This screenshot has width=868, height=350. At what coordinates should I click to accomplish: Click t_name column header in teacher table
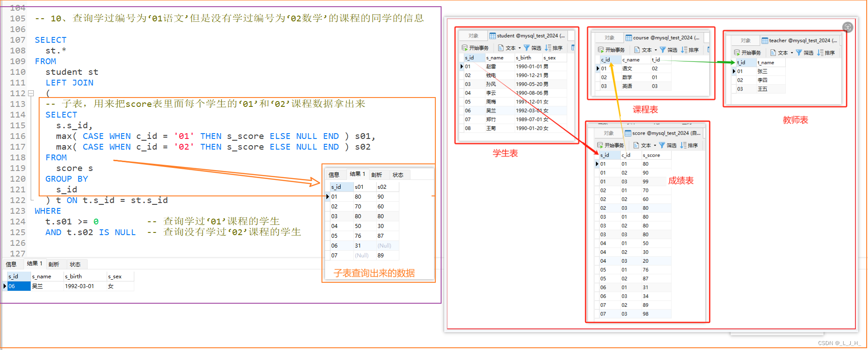(x=771, y=62)
